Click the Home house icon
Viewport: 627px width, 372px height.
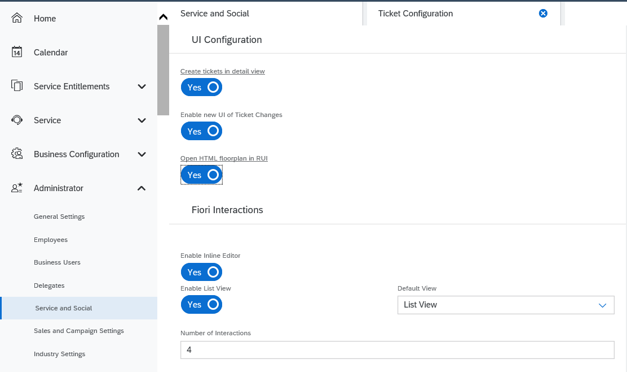coord(17,18)
